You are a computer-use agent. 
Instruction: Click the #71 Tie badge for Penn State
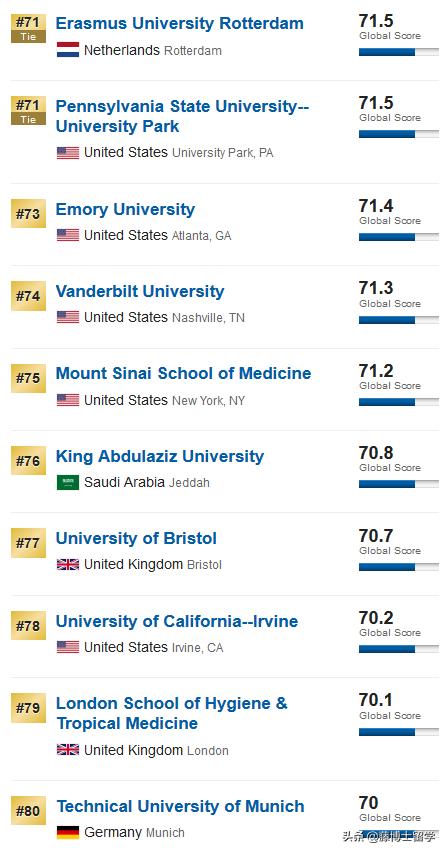28,110
